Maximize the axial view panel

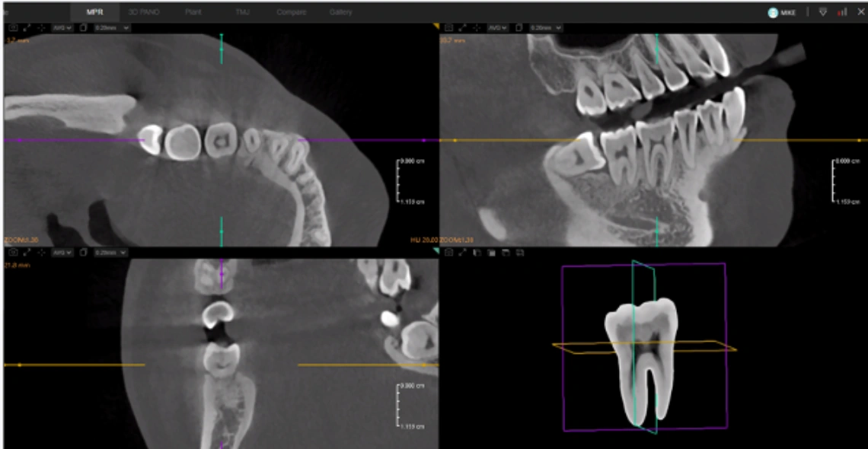27,27
